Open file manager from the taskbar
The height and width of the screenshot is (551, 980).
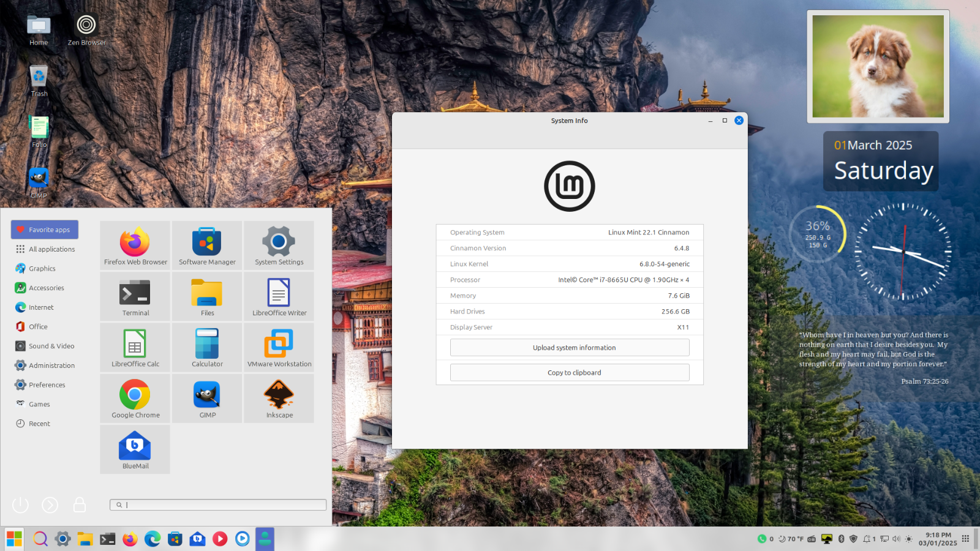point(85,539)
